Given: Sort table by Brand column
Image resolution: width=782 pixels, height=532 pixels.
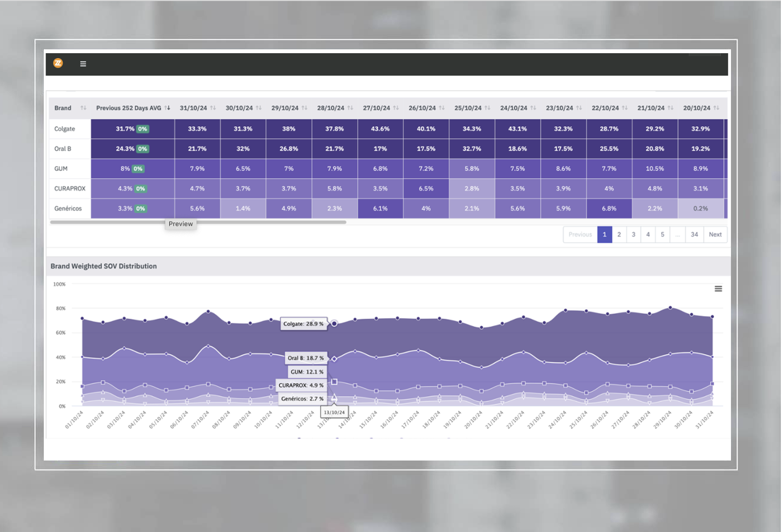Looking at the screenshot, I should coord(83,108).
